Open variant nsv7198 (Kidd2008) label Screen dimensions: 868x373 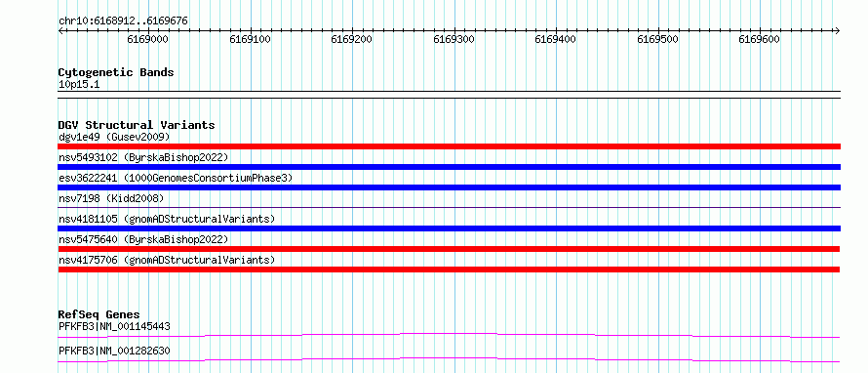click(111, 198)
